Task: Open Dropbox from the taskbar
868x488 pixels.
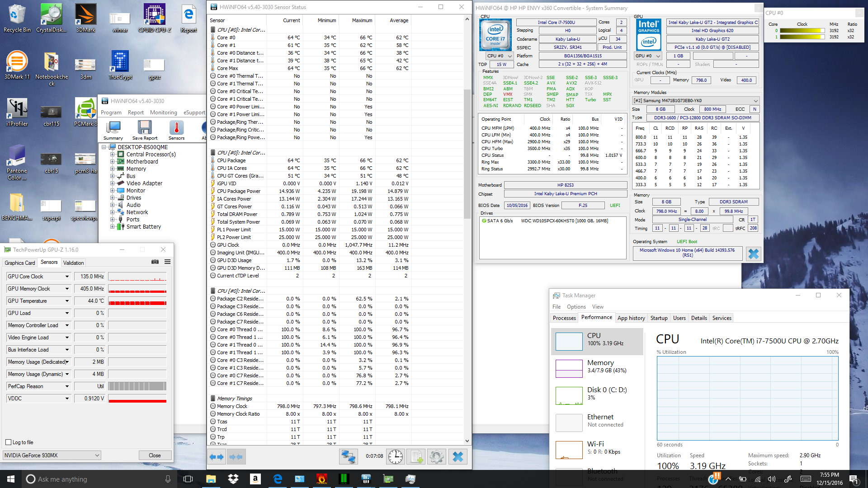Action: click(x=233, y=479)
